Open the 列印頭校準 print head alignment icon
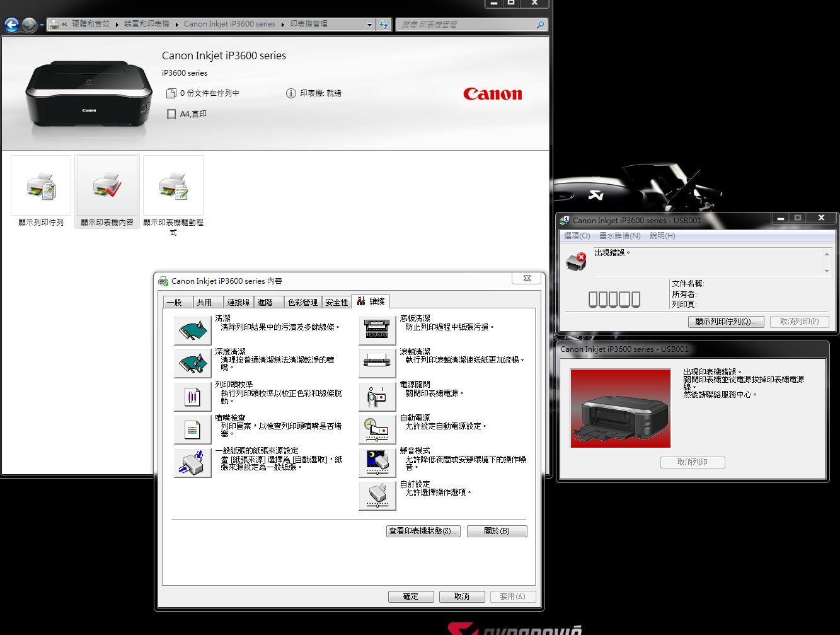 coord(193,396)
